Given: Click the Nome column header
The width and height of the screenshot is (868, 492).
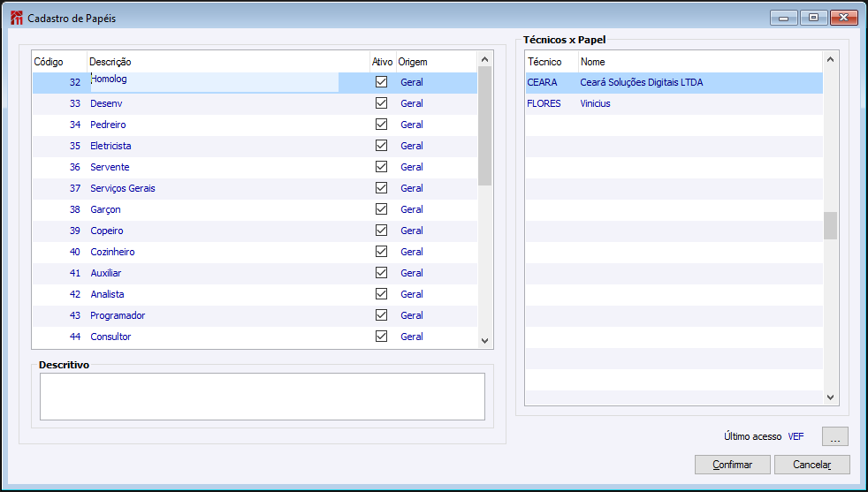Looking at the screenshot, I should pyautogui.click(x=701, y=62).
